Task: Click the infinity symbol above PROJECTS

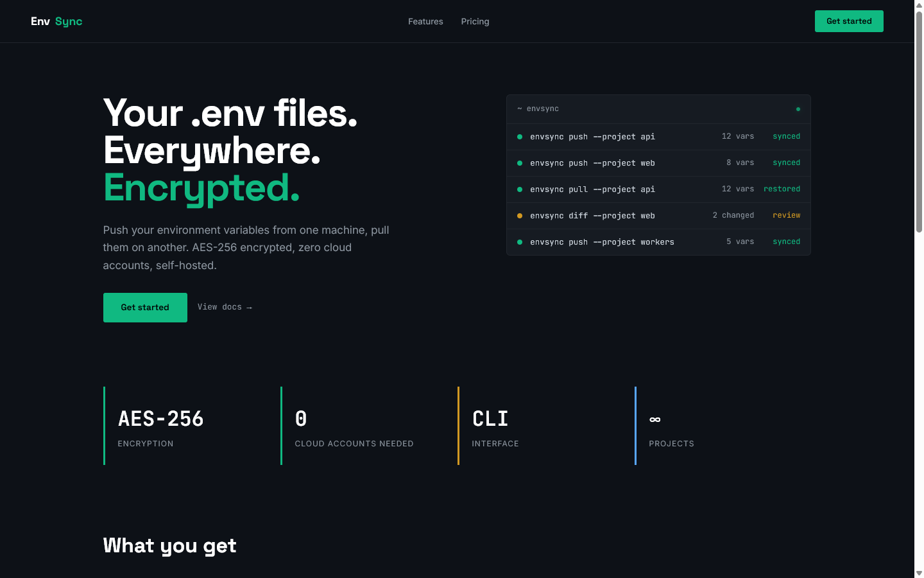Action: [x=654, y=419]
